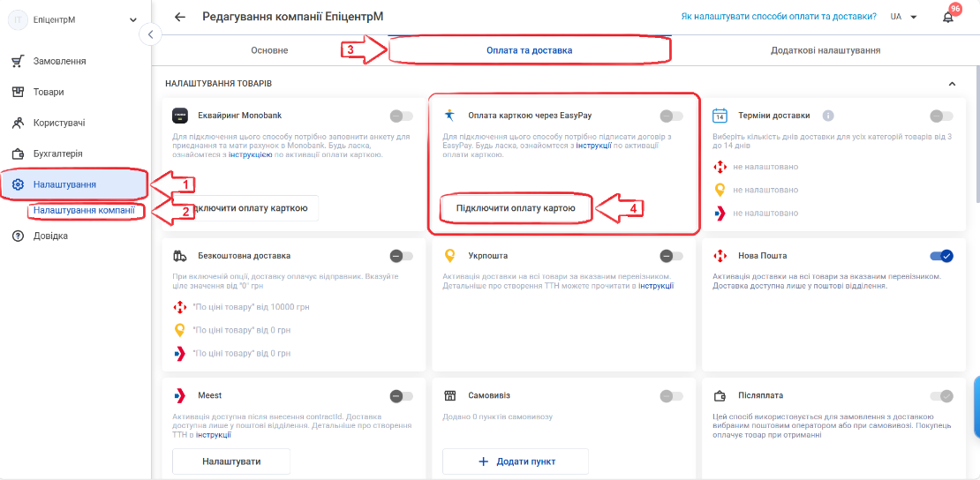
Task: Open the Додаткові налаштування tab
Action: [x=825, y=50]
